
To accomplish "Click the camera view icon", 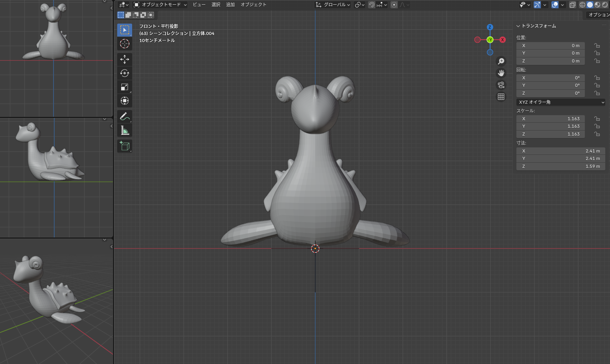I will [x=501, y=85].
